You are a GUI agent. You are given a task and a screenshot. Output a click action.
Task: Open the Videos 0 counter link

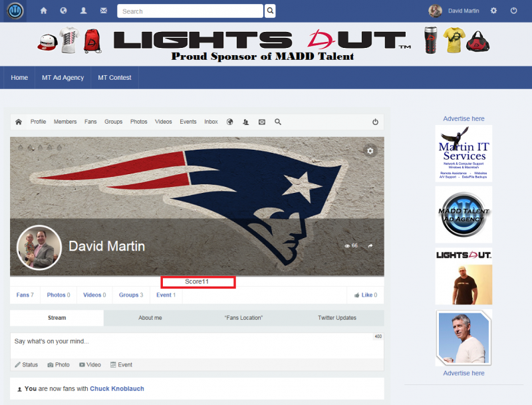pos(94,295)
